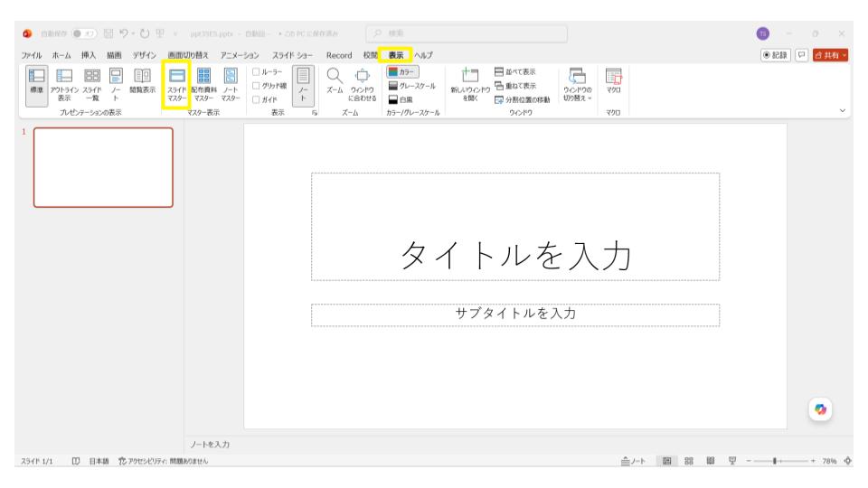Click ウィンドウに合わせる fit to window

click(363, 85)
